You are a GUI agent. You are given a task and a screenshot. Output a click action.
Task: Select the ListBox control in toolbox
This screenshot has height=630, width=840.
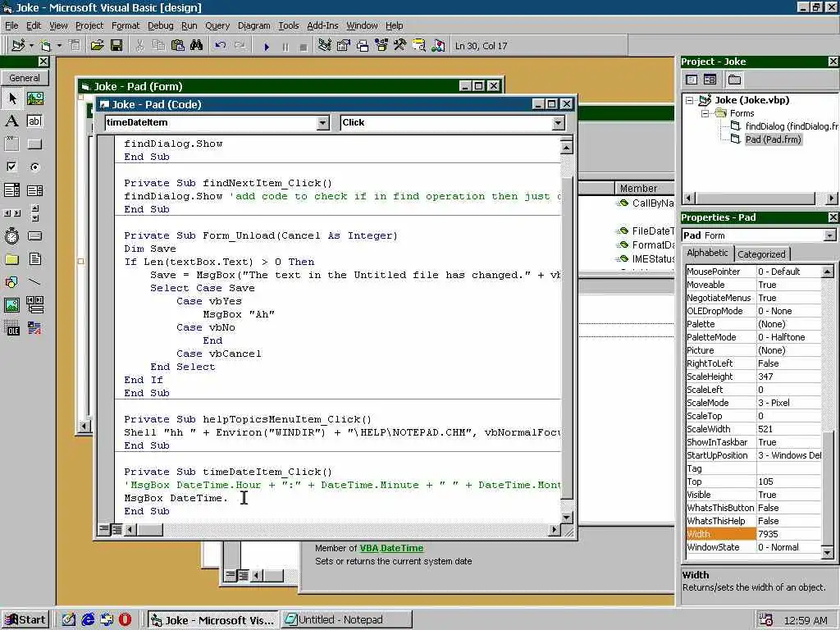34,190
